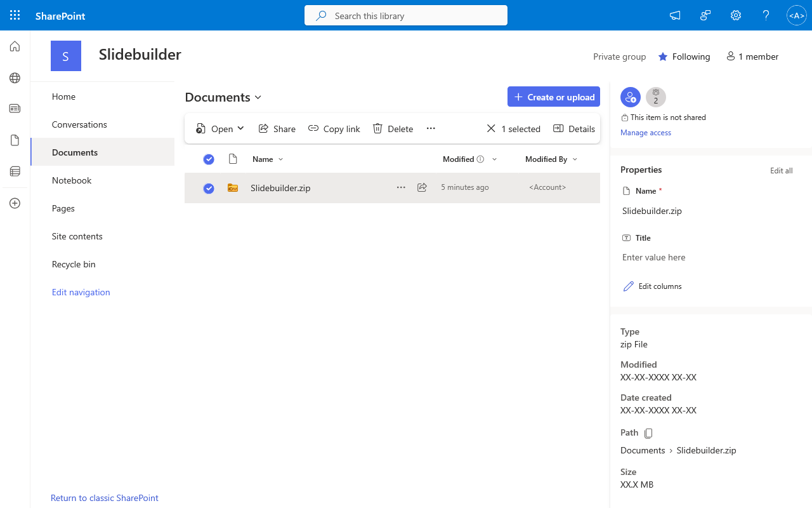812x508 pixels.
Task: Click the Edit navigation link
Action: tap(81, 292)
